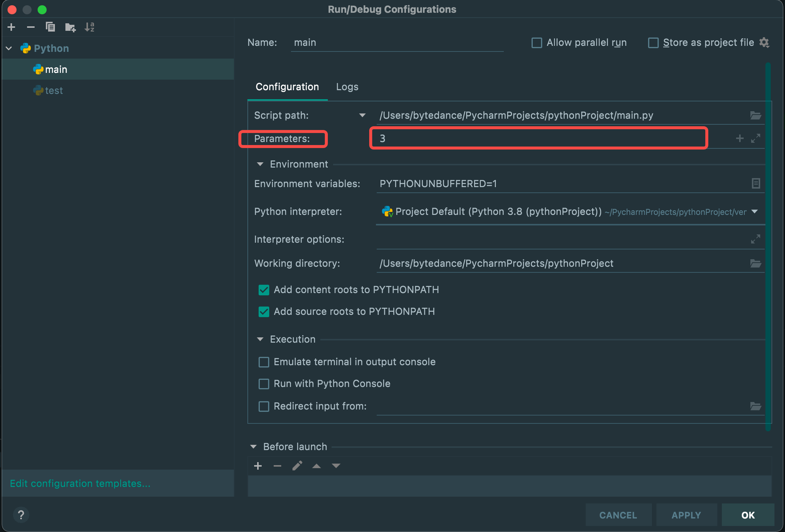Expand the Parameters field editor

(755, 138)
